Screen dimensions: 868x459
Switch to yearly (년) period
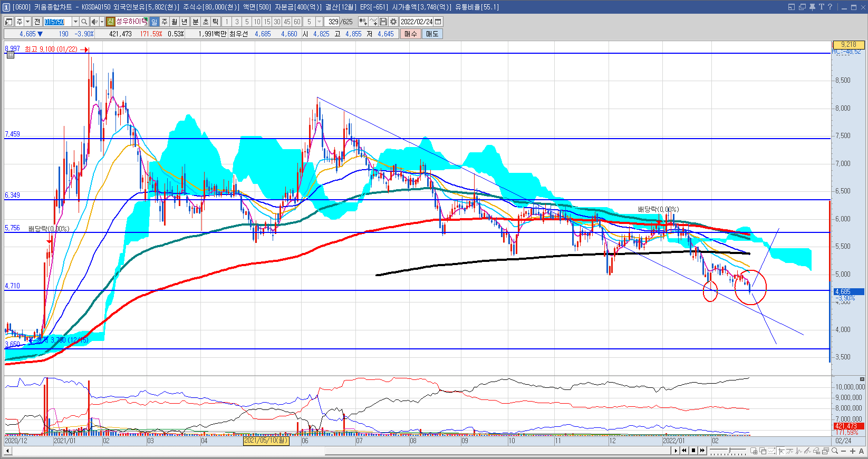point(185,22)
